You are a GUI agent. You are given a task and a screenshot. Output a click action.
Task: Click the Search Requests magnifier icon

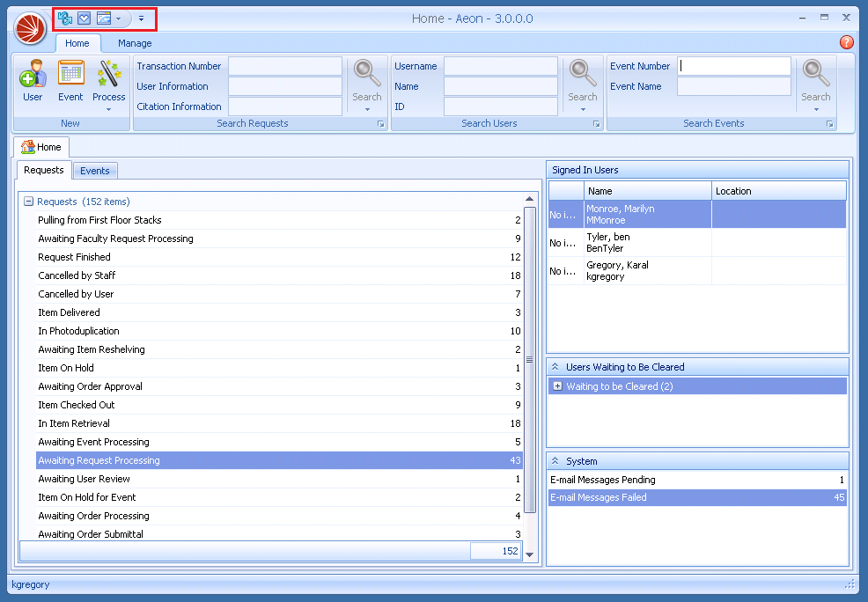[367, 72]
